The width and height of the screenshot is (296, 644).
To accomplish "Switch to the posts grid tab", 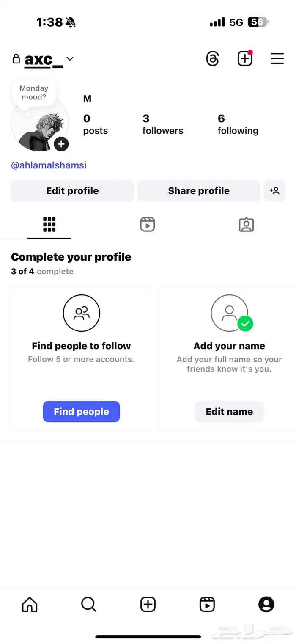I will click(x=49, y=224).
